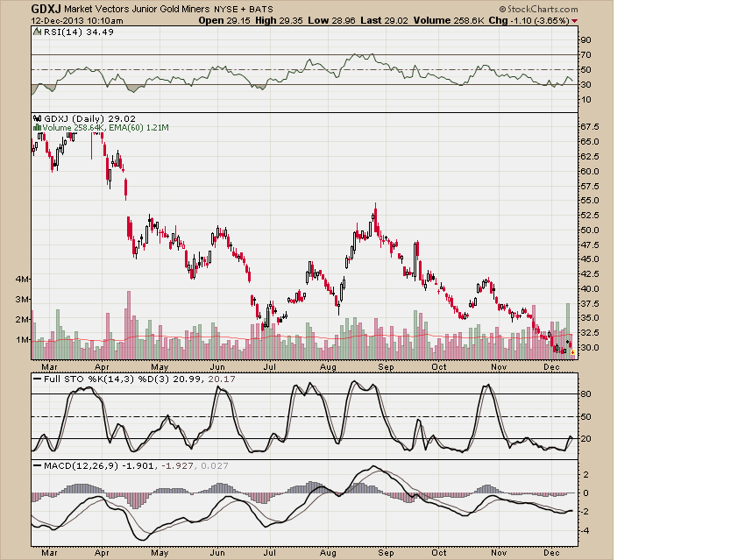745x560 pixels.
Task: Click the 60.0 price axis label
Action: (590, 172)
